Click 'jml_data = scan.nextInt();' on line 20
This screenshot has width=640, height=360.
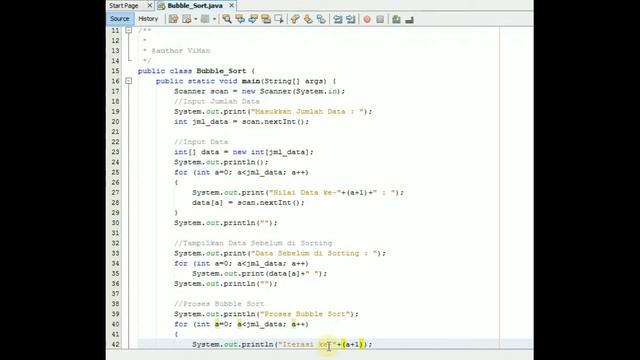251,122
